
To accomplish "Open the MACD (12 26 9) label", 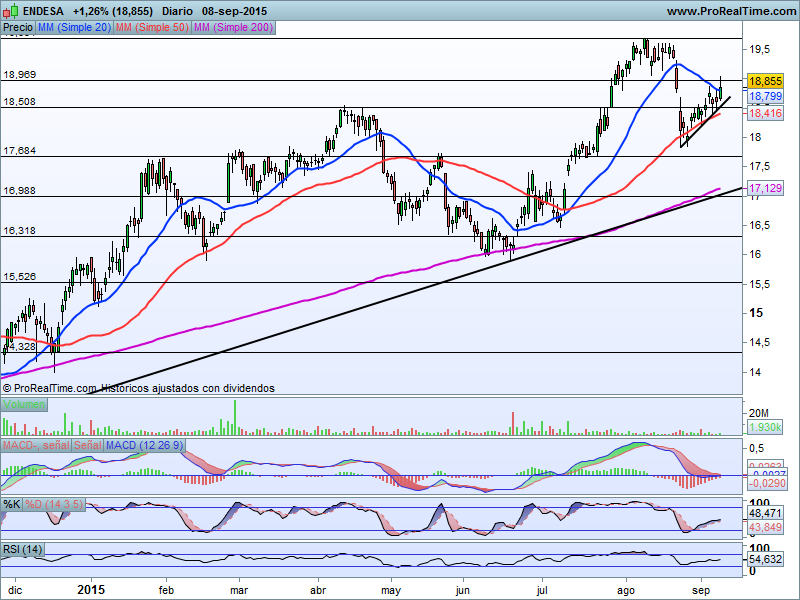I will click(x=144, y=445).
